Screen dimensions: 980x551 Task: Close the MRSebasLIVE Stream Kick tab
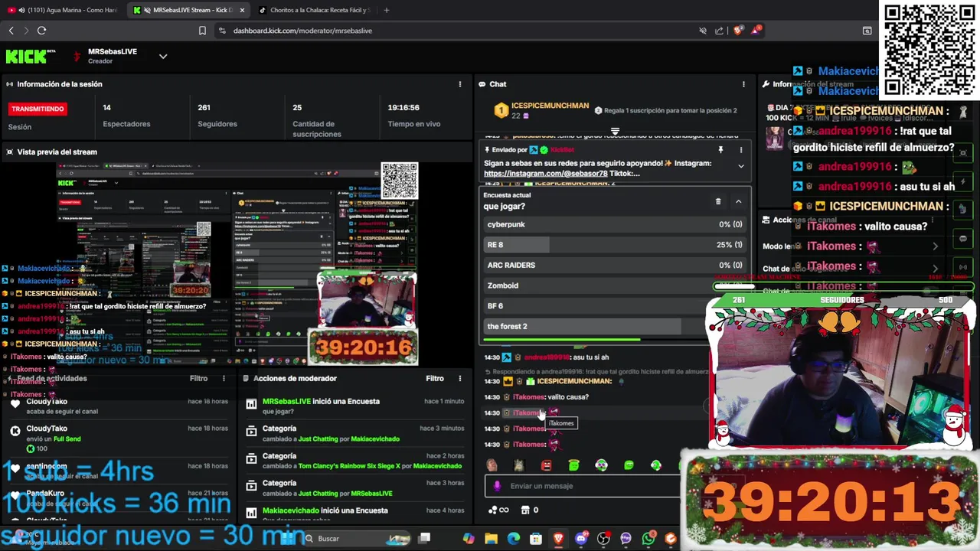[243, 10]
